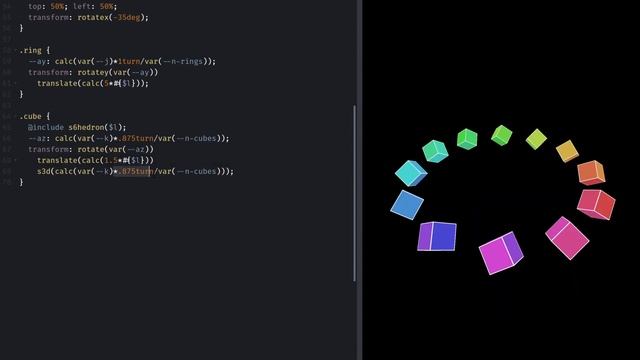Click the editor's vertical scrollbar thumb
This screenshot has height=360, width=640.
[x=354, y=193]
